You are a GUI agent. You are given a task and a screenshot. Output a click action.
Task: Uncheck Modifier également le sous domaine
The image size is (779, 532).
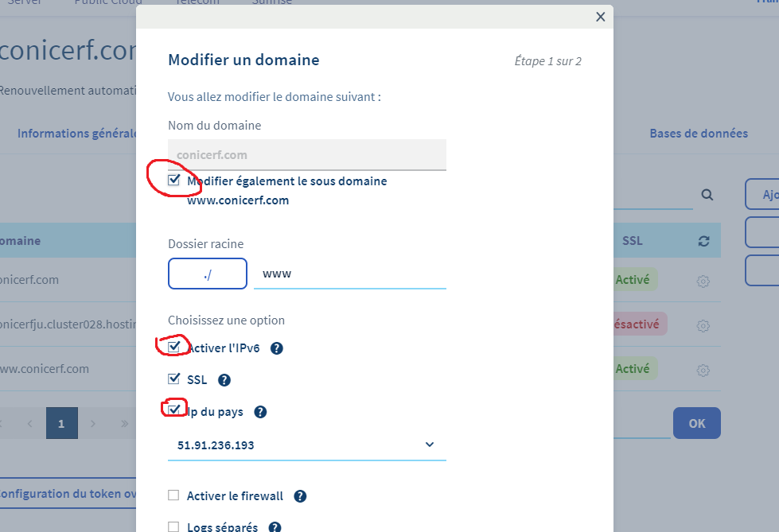(174, 181)
